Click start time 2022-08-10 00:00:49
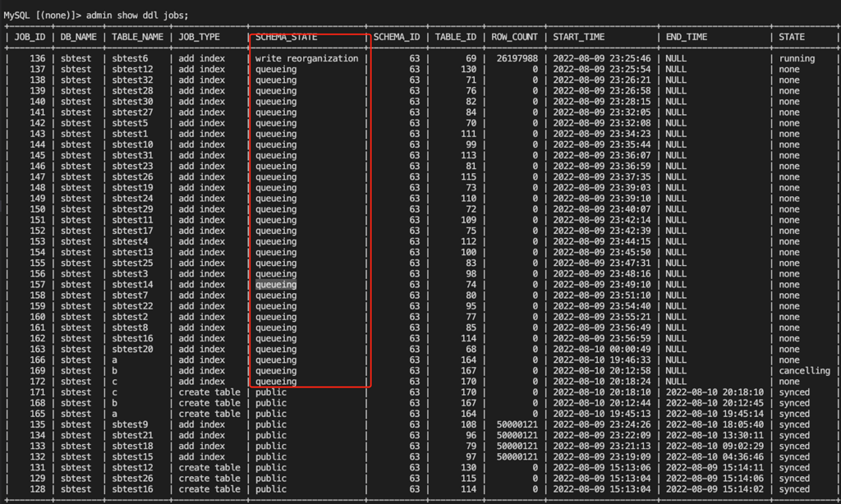841x504 pixels. coord(602,349)
